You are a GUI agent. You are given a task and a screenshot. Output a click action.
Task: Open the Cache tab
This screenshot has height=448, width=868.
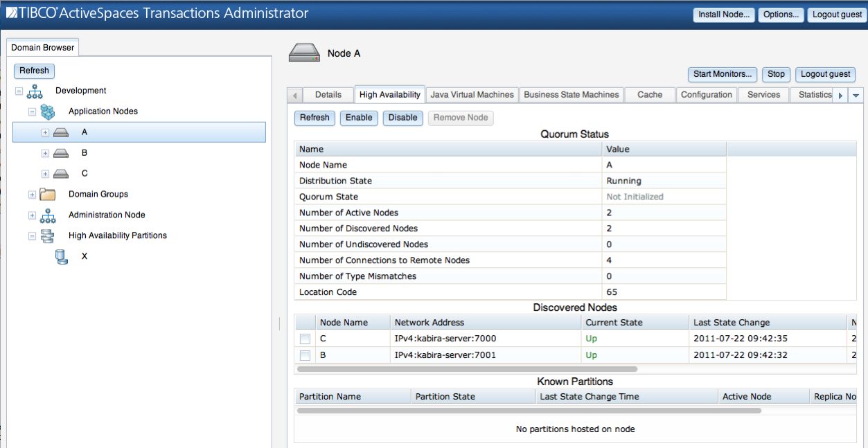(648, 95)
